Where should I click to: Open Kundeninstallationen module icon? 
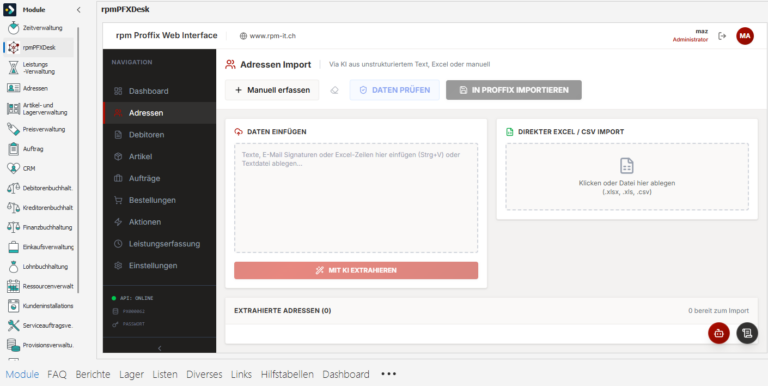[x=13, y=306]
